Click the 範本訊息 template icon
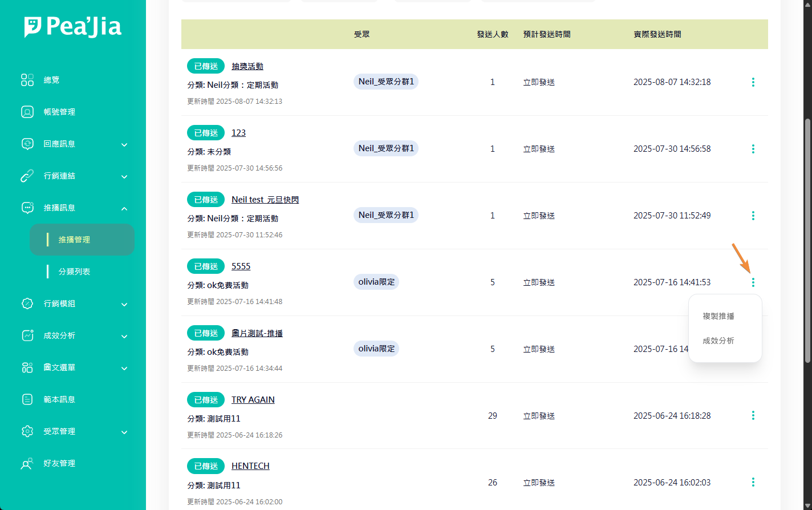Viewport: 812px width, 510px height. click(x=27, y=399)
